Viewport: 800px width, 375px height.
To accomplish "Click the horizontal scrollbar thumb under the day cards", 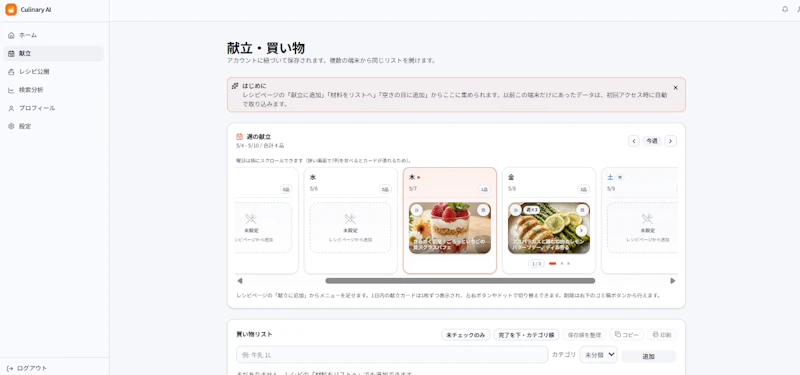I will click(x=460, y=281).
